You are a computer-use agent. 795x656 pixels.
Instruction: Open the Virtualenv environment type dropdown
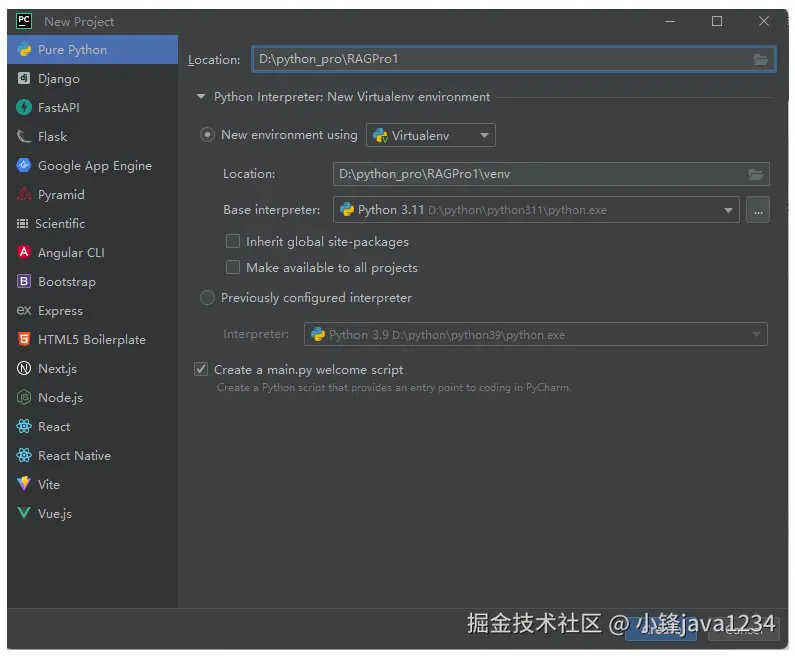click(430, 135)
